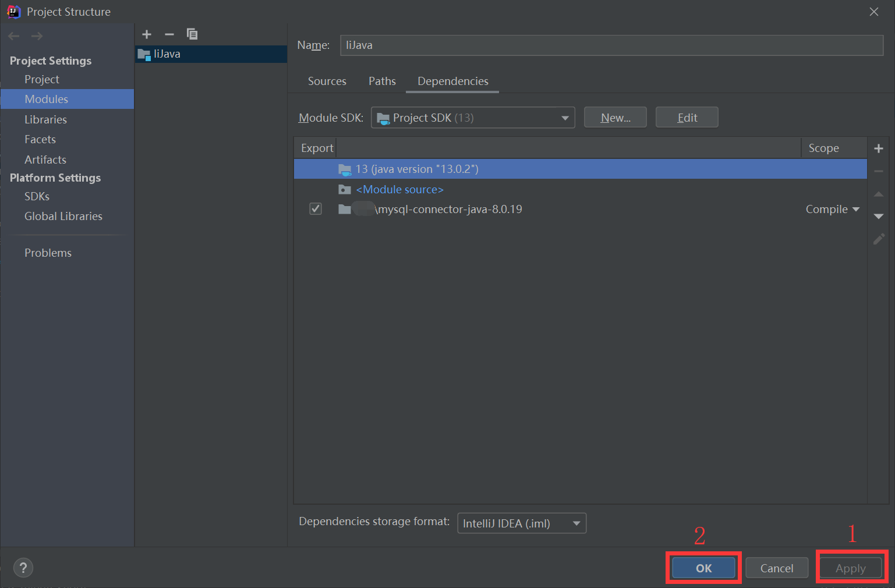Remove selected module with minus icon
Image resolution: width=895 pixels, height=588 pixels.
(169, 34)
